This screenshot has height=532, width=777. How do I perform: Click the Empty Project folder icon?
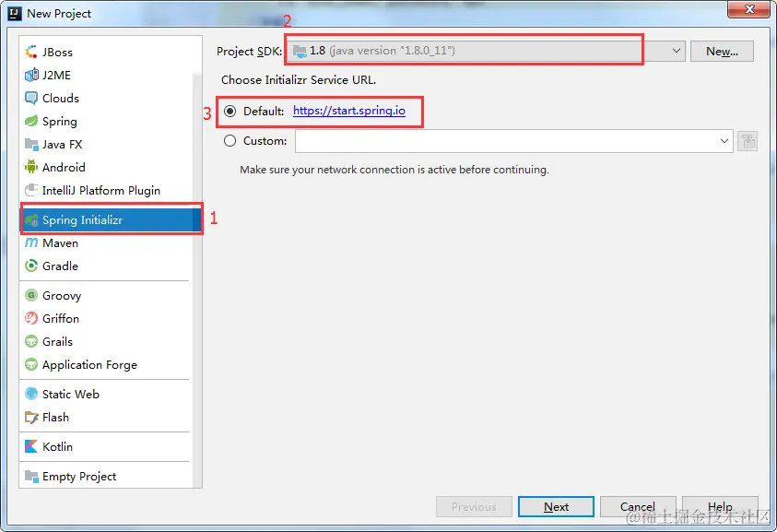tap(31, 477)
